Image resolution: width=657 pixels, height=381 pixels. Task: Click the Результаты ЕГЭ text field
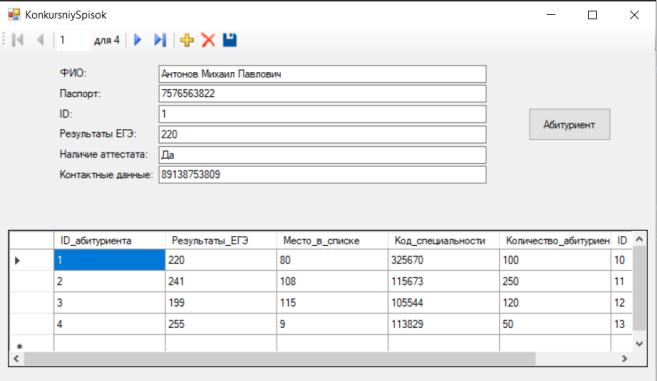[x=322, y=135]
